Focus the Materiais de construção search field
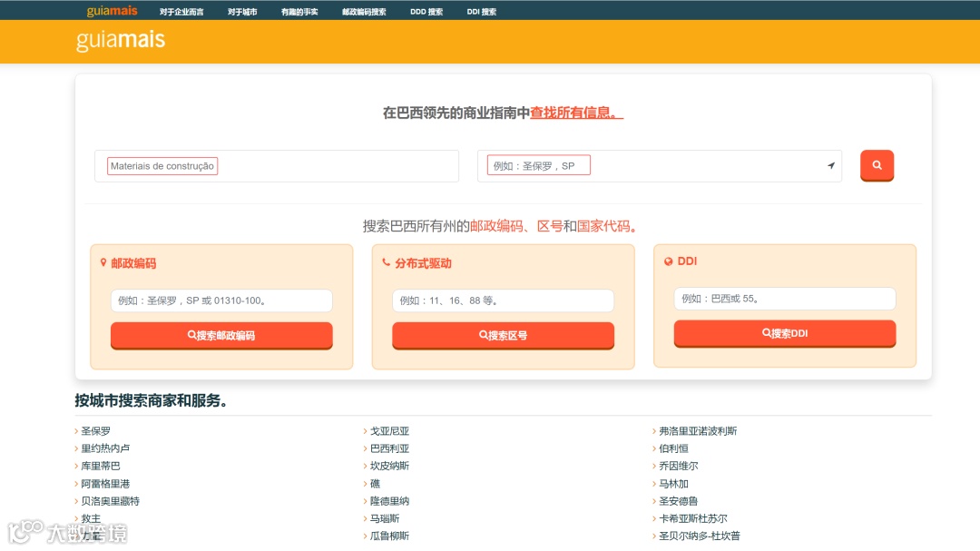The width and height of the screenshot is (980, 551). (277, 166)
